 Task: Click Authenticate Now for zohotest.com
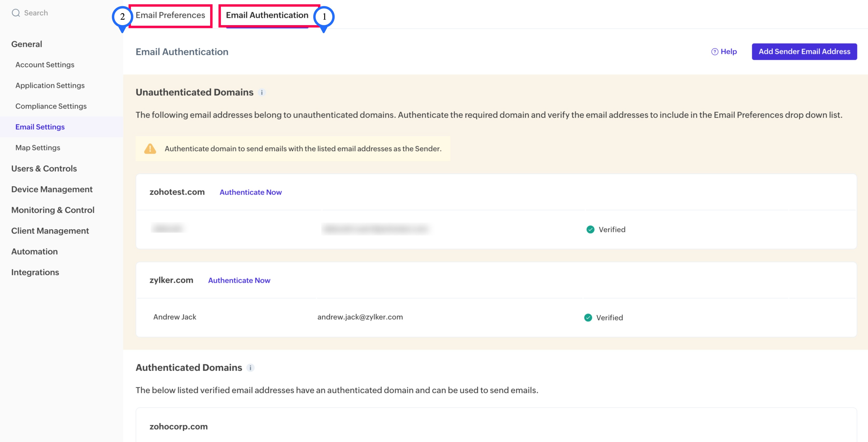250,192
